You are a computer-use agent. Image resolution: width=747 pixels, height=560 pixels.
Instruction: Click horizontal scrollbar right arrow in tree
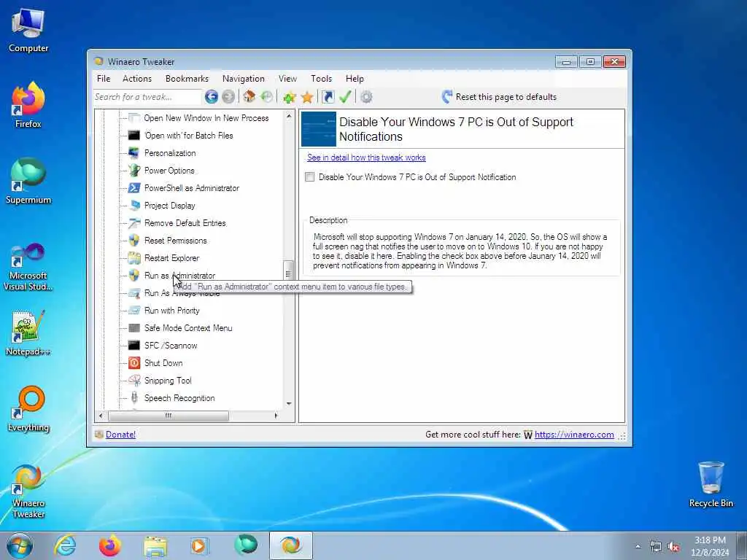276,416
